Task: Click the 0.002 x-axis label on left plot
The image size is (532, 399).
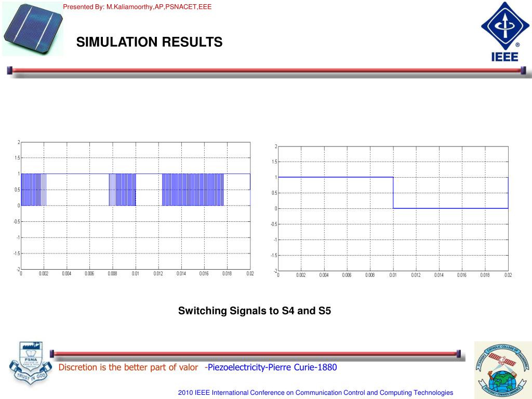Action: point(44,273)
